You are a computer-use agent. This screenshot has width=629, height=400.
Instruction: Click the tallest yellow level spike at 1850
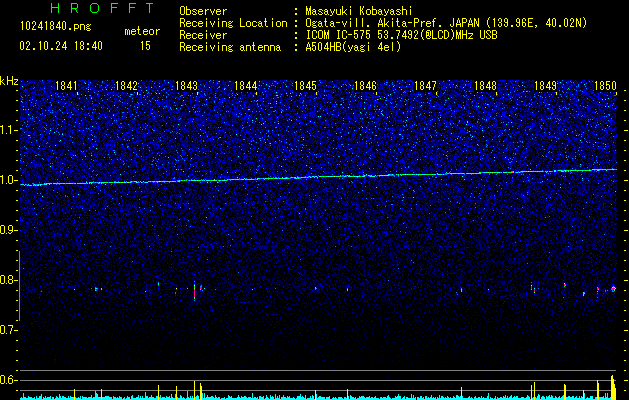[613, 387]
